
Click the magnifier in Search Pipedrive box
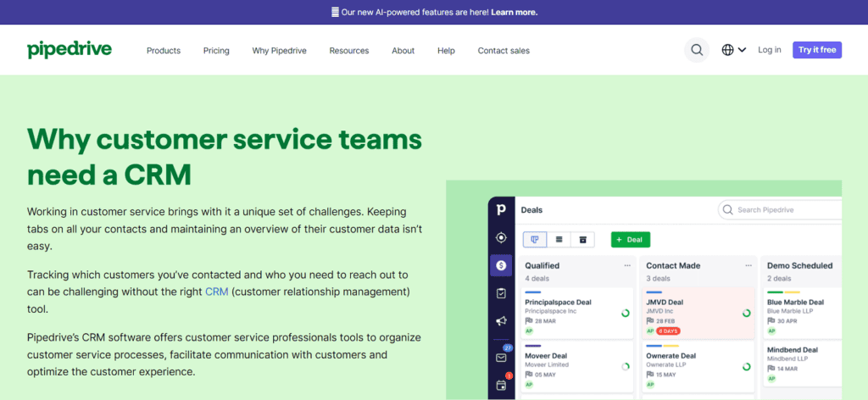tap(728, 210)
